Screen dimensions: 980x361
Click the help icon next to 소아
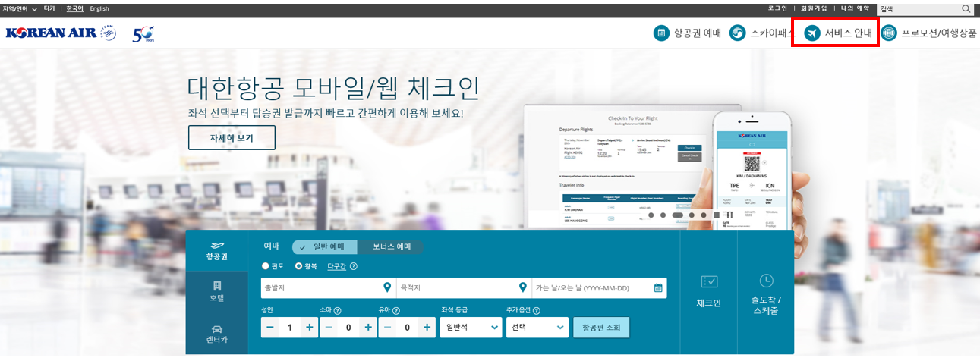tap(337, 310)
